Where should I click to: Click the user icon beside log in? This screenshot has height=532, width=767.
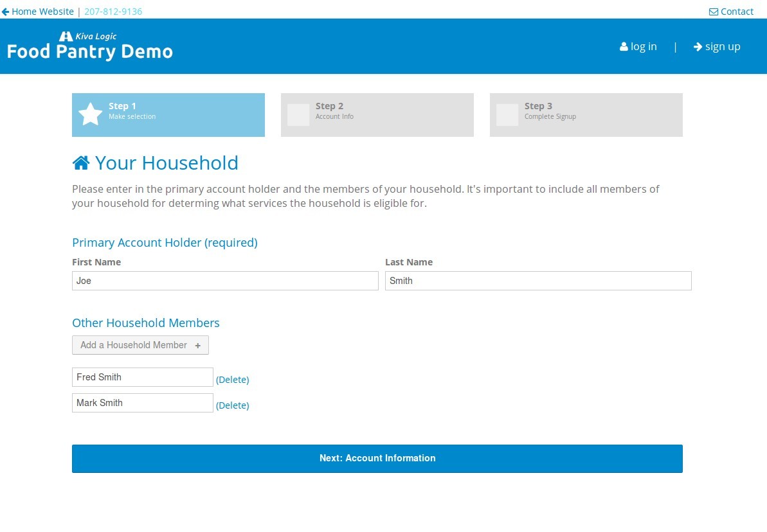click(x=624, y=46)
